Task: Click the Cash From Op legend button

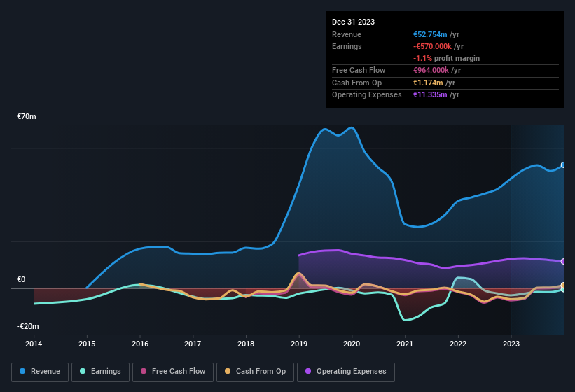Action: [254, 372]
